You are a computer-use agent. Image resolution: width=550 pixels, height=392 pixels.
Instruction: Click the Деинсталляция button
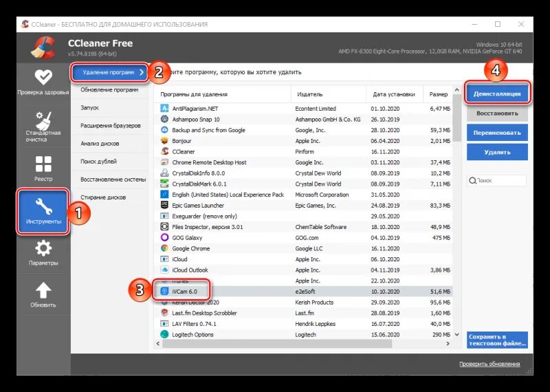(497, 94)
